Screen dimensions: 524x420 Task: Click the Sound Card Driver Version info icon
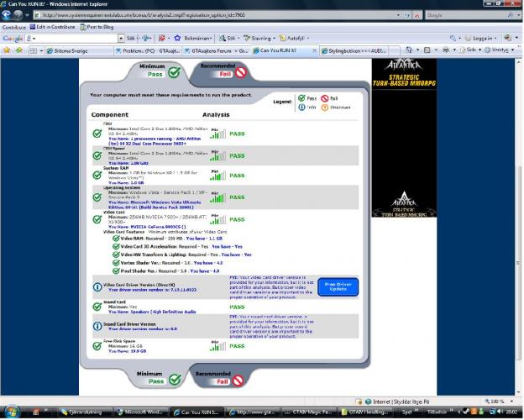point(97,325)
